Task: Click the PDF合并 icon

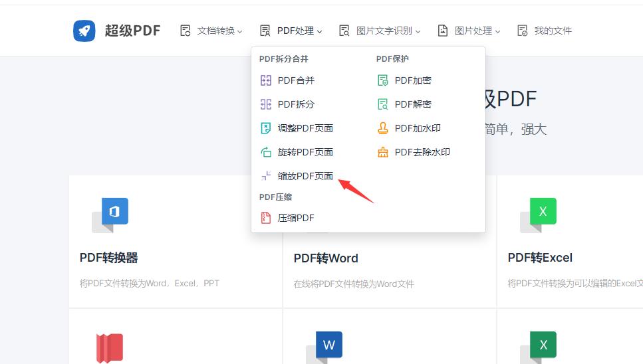Action: tap(266, 80)
